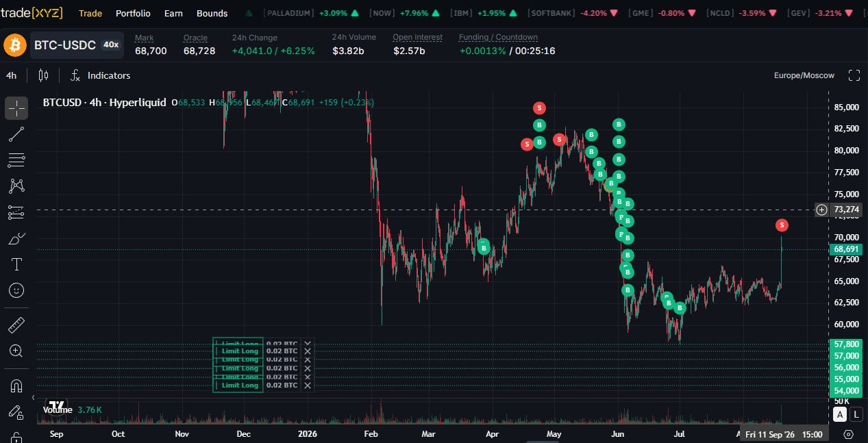Click the 54,000 order price label
Image resolution: width=868 pixels, height=443 pixels.
click(x=845, y=390)
